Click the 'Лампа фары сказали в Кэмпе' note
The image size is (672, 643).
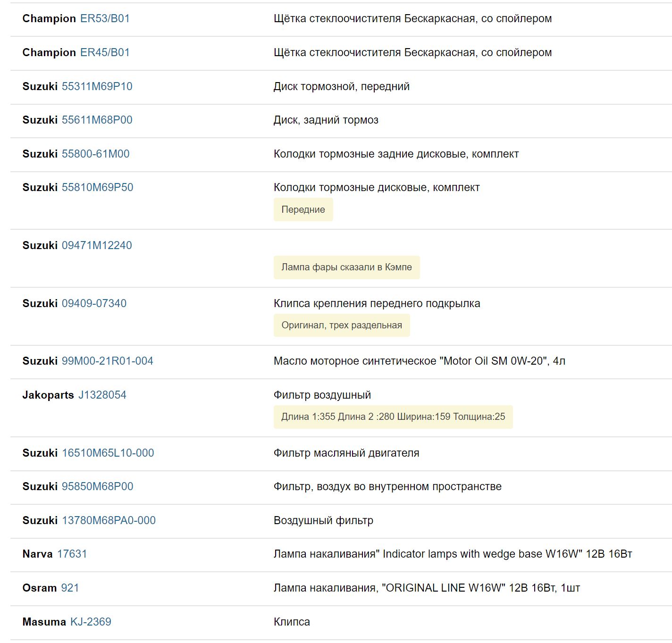(347, 267)
